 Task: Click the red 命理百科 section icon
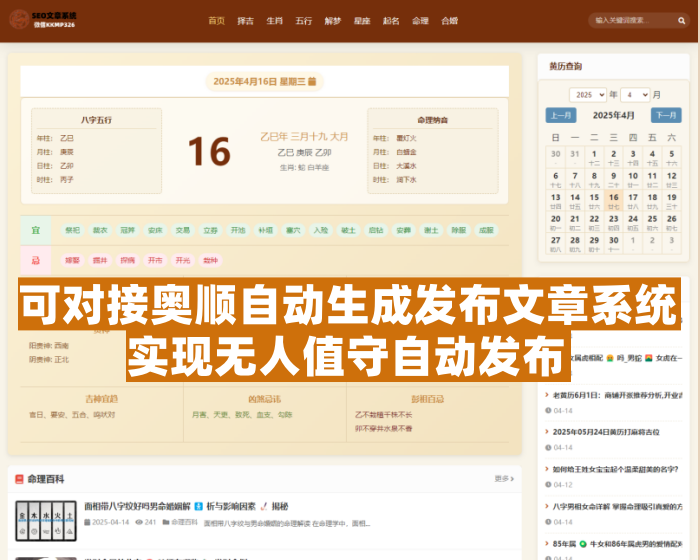point(19,479)
